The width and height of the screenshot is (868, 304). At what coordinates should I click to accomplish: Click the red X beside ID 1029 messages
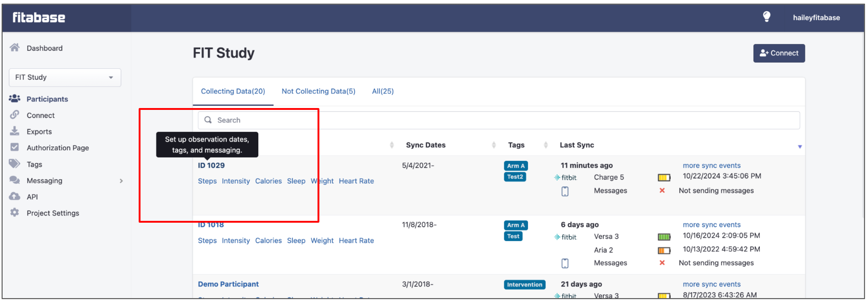(662, 190)
